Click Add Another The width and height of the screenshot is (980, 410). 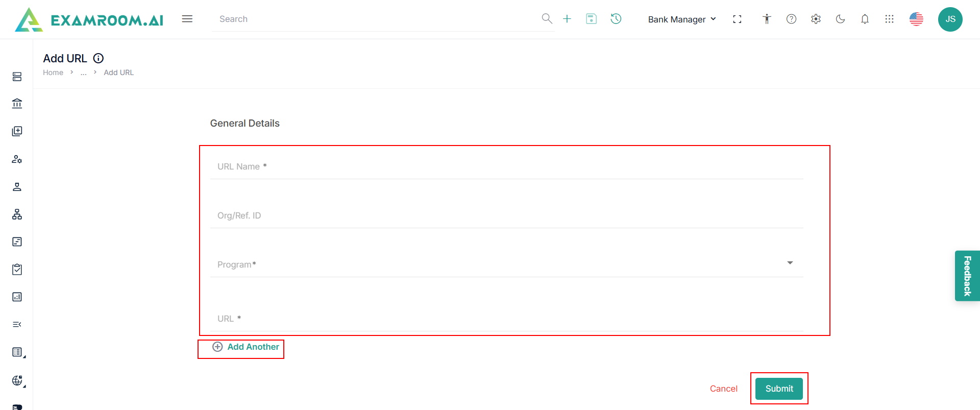point(246,347)
